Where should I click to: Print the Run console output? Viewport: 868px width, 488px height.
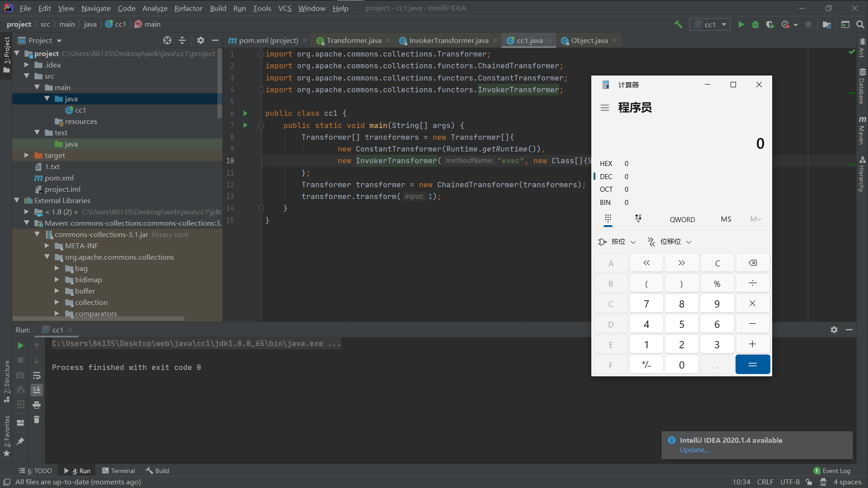[37, 405]
